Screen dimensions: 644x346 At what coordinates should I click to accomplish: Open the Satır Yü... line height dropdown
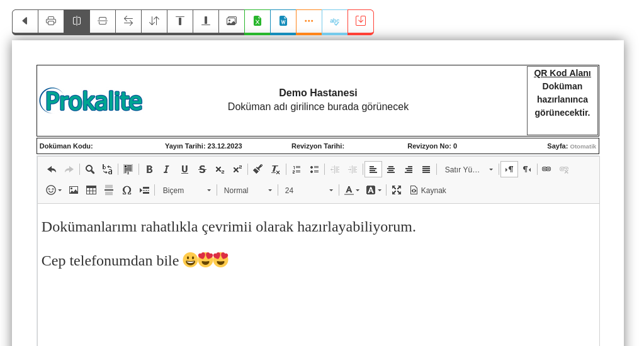pyautogui.click(x=468, y=169)
